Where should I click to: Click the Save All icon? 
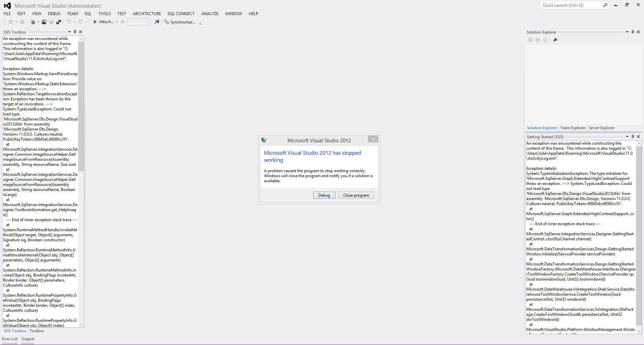coord(59,22)
